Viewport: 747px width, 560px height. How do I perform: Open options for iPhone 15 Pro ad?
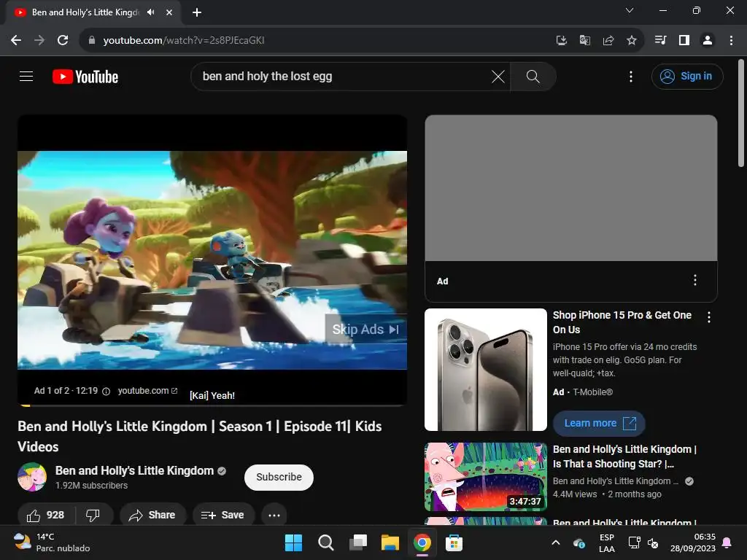709,317
